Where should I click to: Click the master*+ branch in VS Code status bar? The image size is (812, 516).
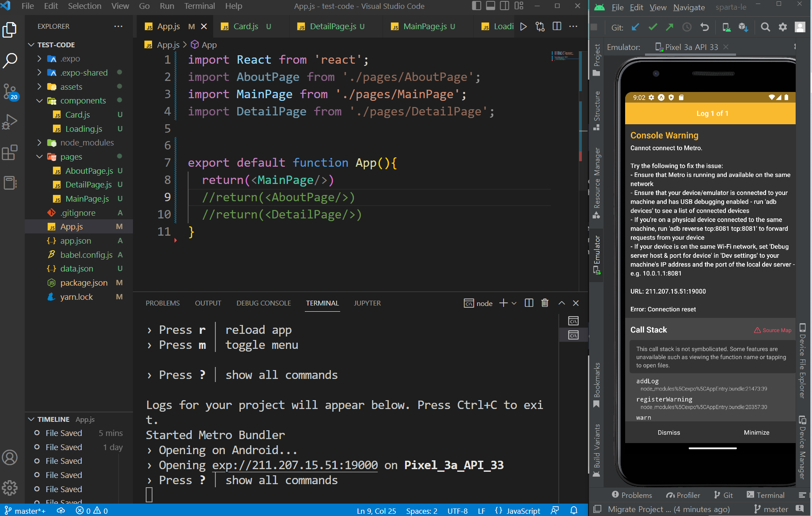click(25, 511)
